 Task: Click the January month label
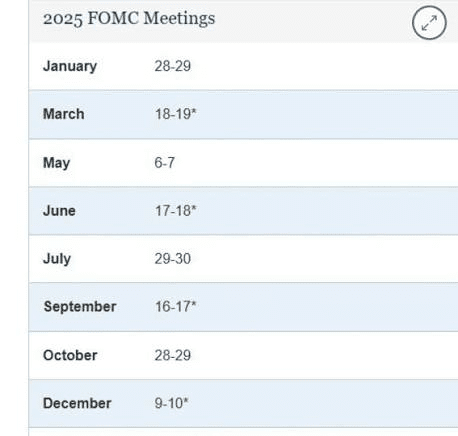[70, 66]
